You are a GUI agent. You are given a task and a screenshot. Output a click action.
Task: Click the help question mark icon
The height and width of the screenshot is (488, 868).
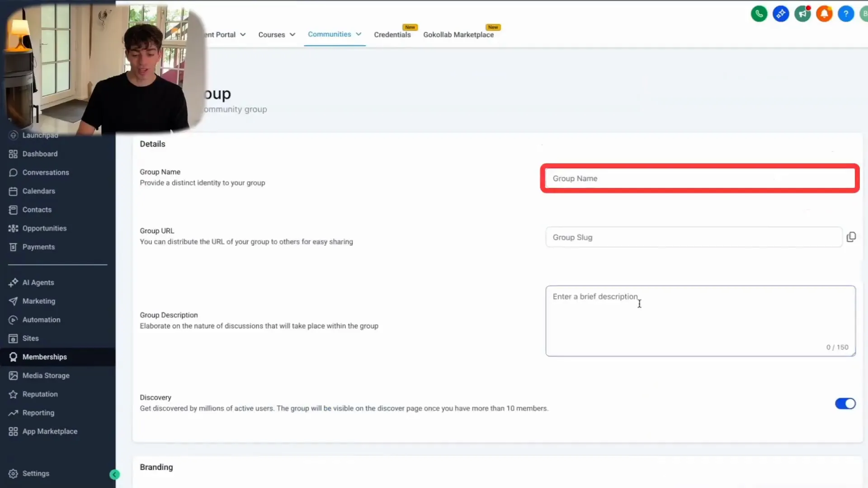click(845, 14)
